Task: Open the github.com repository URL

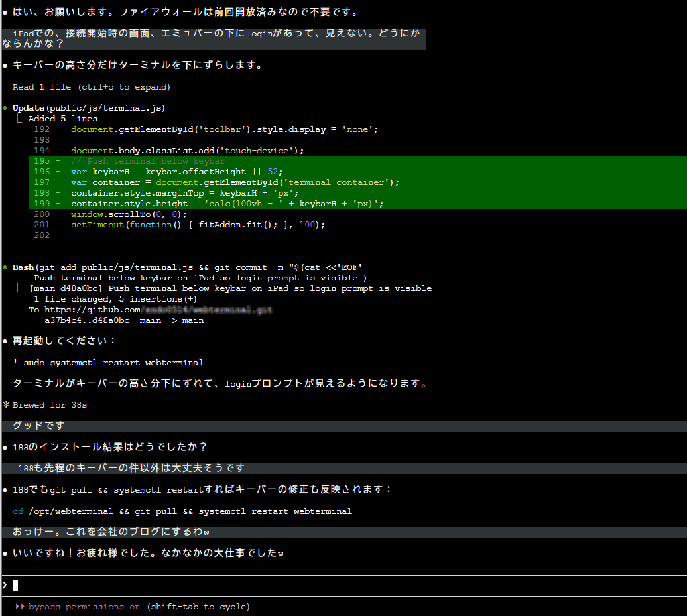Action: pyautogui.click(x=158, y=310)
